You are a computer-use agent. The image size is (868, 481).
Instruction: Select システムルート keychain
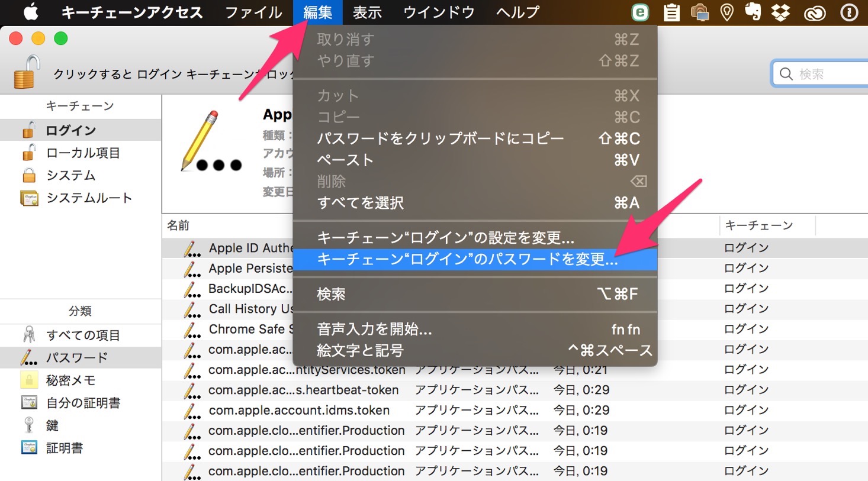pos(81,198)
